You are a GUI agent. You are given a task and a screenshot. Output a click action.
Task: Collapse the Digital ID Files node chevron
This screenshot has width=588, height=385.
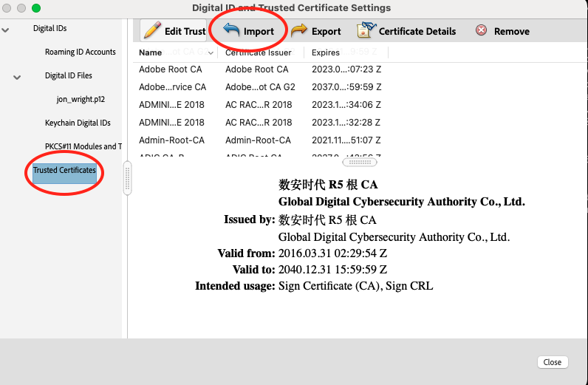[17, 78]
